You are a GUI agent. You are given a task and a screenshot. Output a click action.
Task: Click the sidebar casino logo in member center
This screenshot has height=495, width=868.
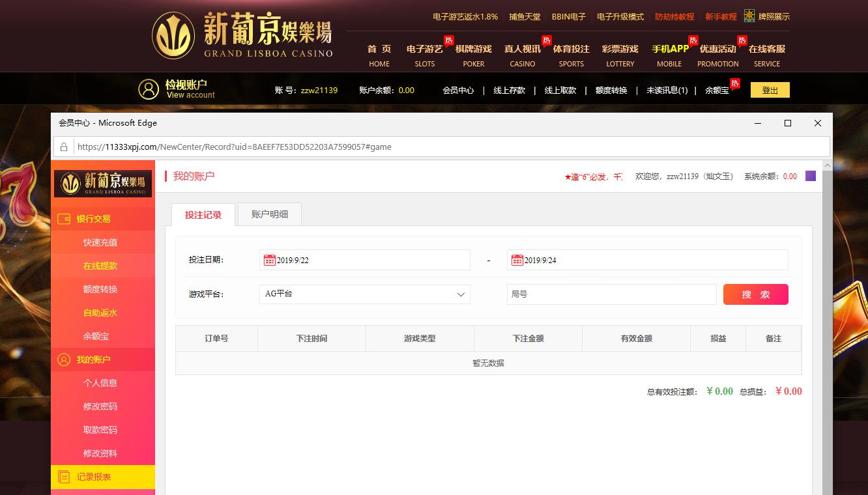point(103,183)
